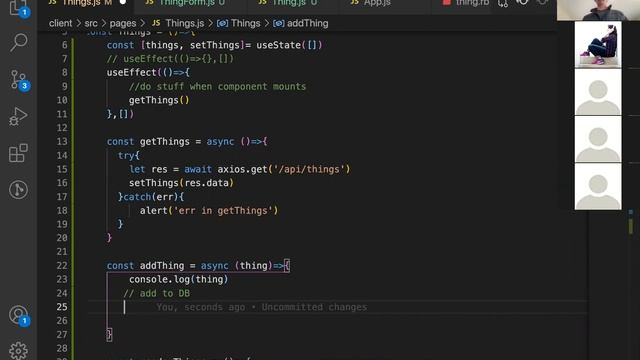Open the Run and Debug view
The image size is (640, 360).
(18, 116)
